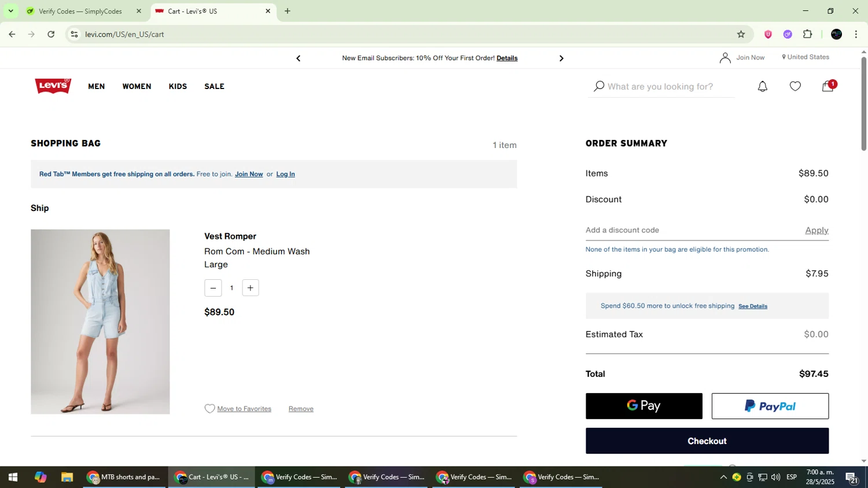The image size is (868, 488).
Task: Open the favorites heart icon in header
Action: [795, 87]
